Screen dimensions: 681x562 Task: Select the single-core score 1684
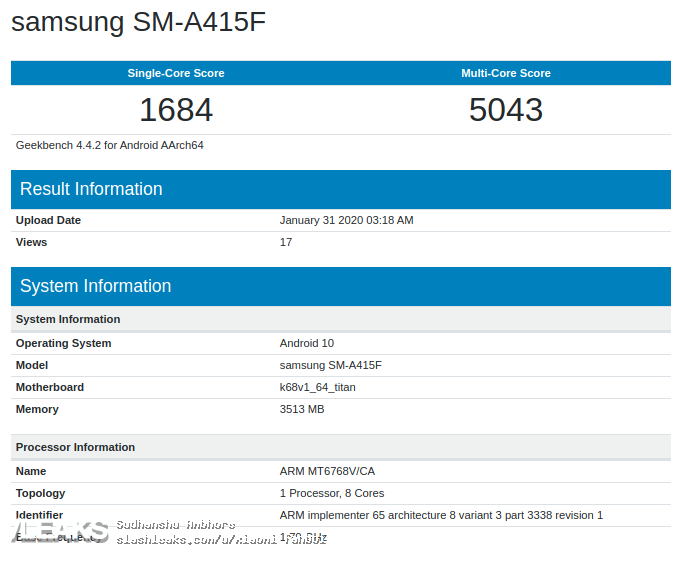point(176,109)
